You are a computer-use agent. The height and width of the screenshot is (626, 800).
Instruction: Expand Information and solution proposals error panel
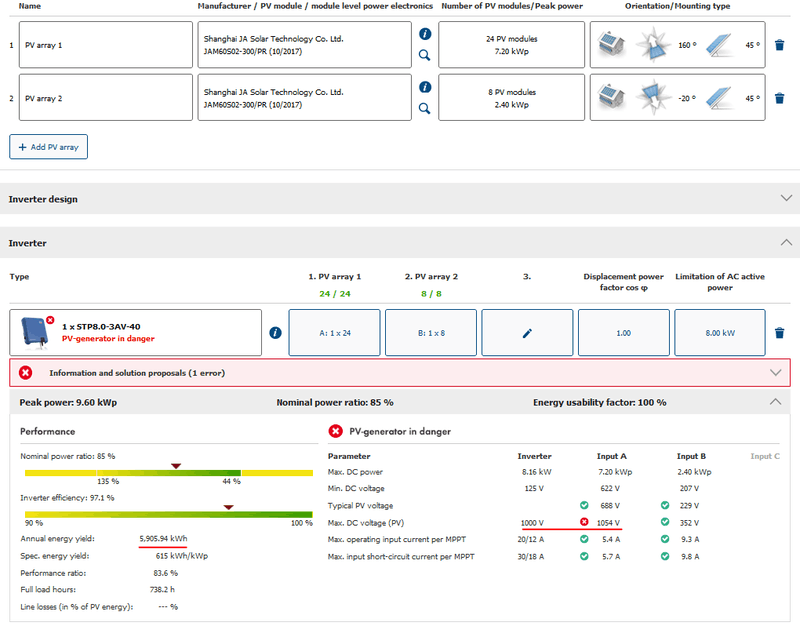click(x=774, y=373)
